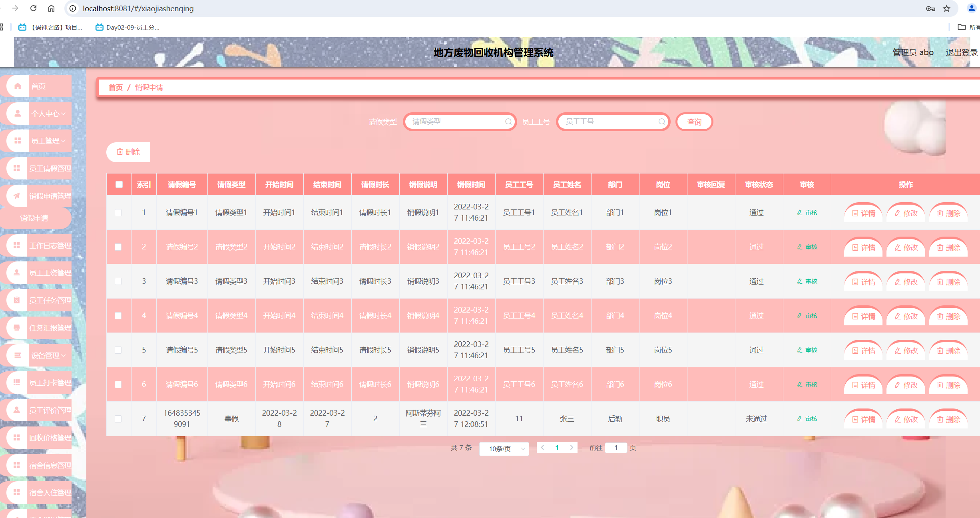Viewport: 980px width, 518px height.
Task: Check the checkbox for row 1
Action: tap(118, 213)
